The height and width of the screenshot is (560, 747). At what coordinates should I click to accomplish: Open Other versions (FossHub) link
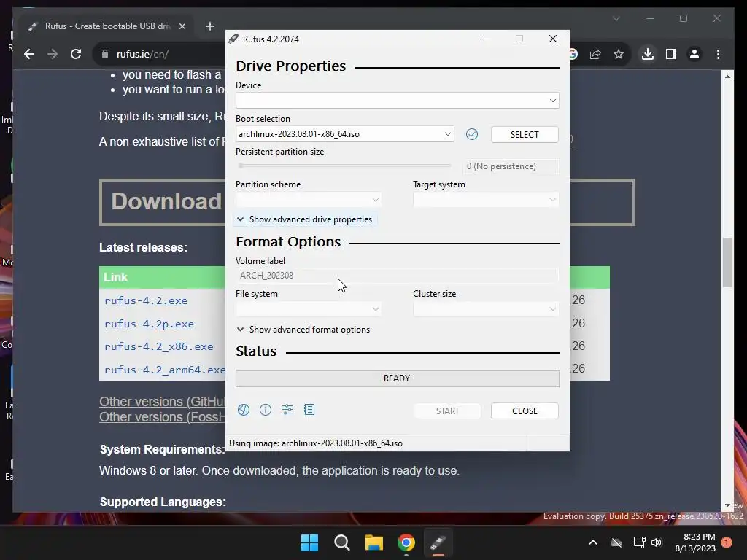click(162, 417)
